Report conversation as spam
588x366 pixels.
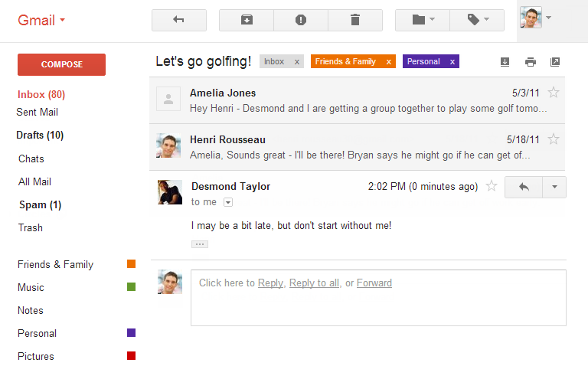coord(301,20)
